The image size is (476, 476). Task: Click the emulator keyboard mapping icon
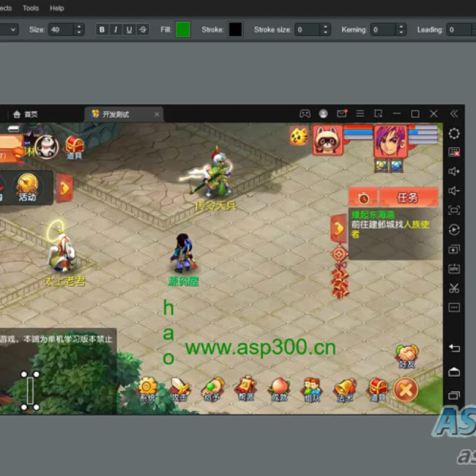pyautogui.click(x=454, y=152)
